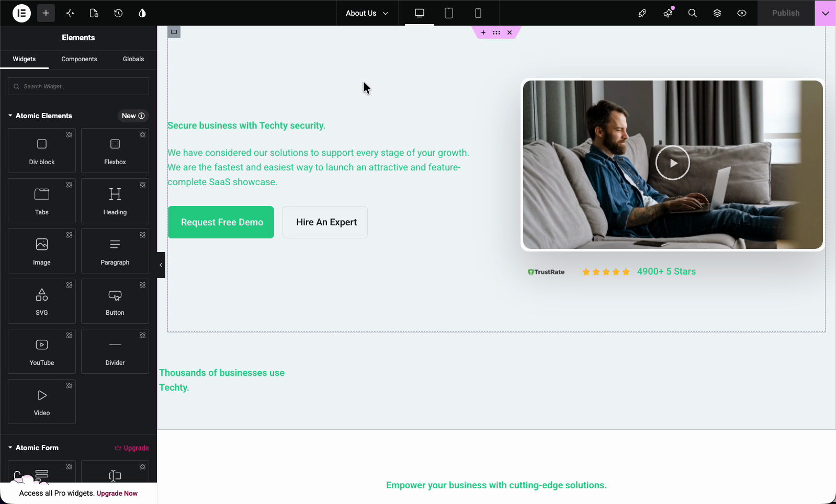Open the What's New megaphone icon

pos(668,13)
